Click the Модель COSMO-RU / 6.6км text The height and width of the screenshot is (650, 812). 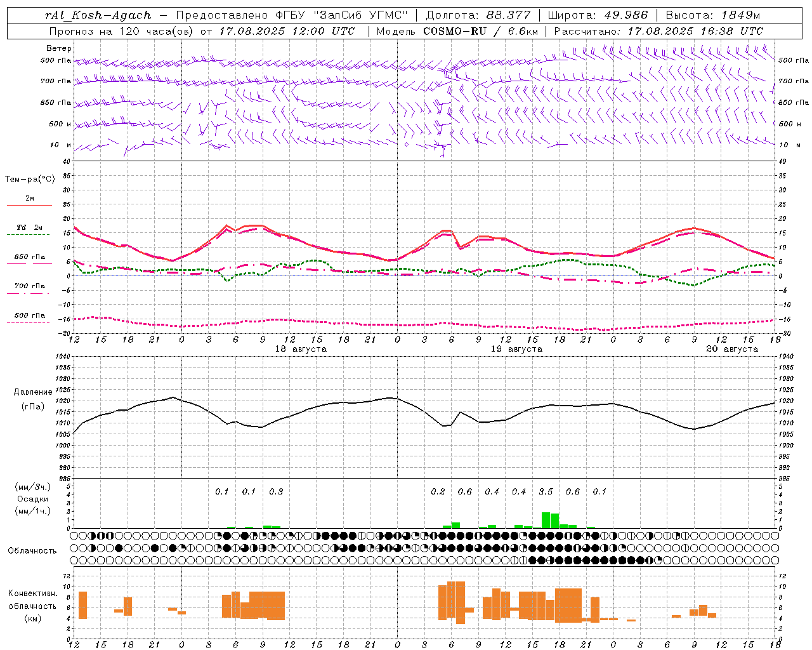(x=457, y=31)
